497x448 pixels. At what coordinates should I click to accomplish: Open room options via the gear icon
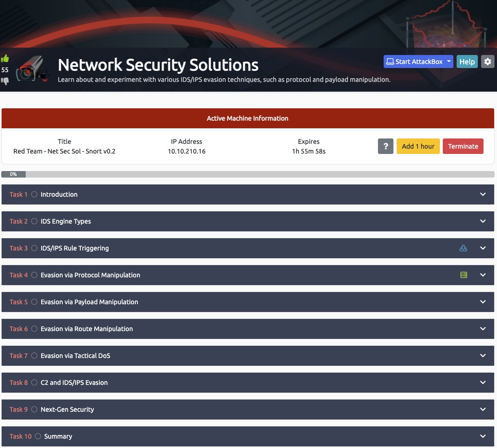(488, 61)
